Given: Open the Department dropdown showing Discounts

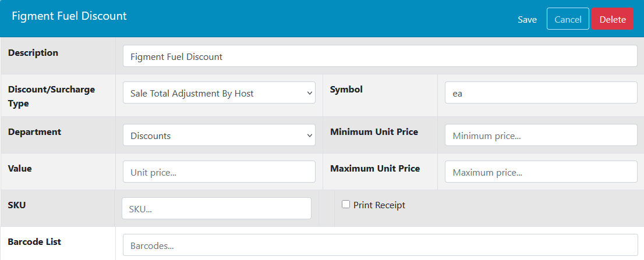Looking at the screenshot, I should 220,136.
